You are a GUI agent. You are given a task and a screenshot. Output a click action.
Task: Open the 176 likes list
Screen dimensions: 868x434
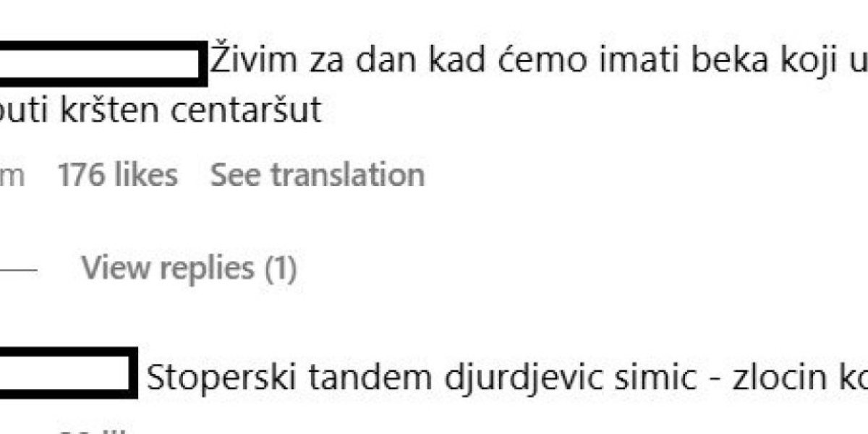(117, 175)
